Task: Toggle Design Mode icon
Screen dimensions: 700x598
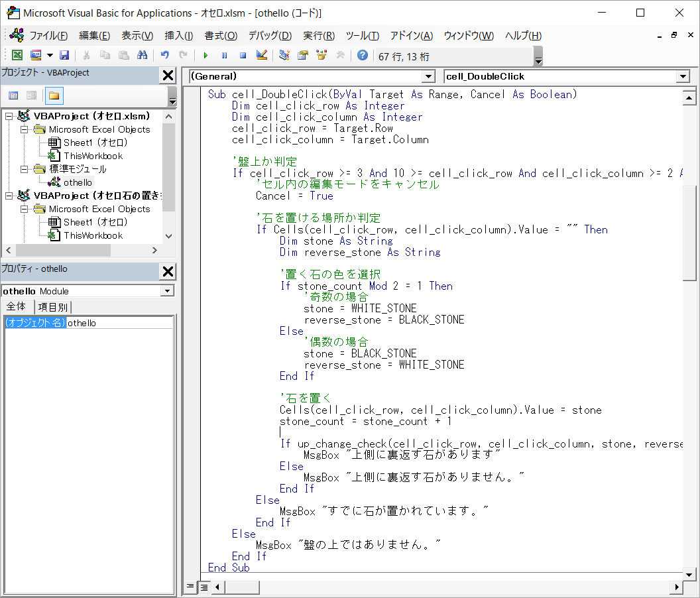Action: (261, 56)
